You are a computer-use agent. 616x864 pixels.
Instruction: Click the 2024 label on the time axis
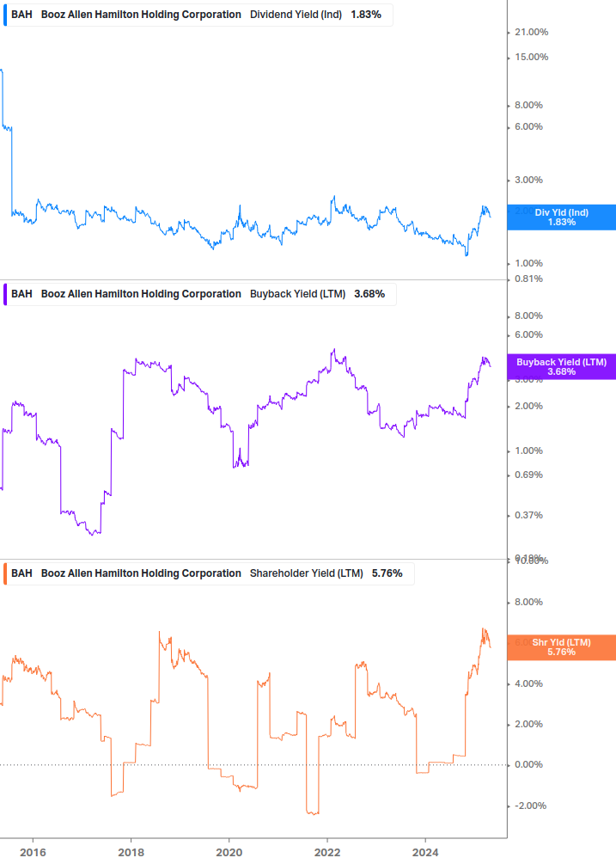[425, 853]
